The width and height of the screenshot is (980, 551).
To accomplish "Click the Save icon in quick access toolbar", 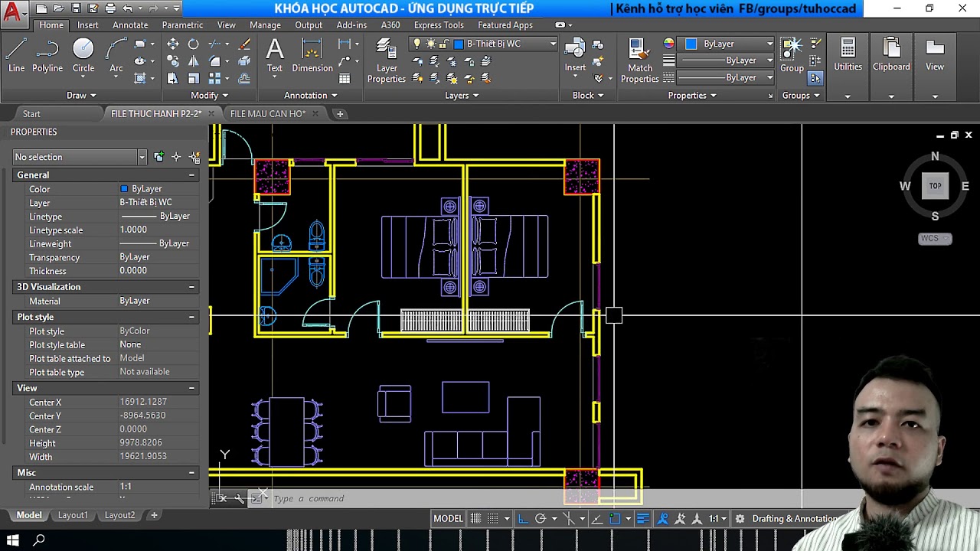I will click(x=76, y=8).
